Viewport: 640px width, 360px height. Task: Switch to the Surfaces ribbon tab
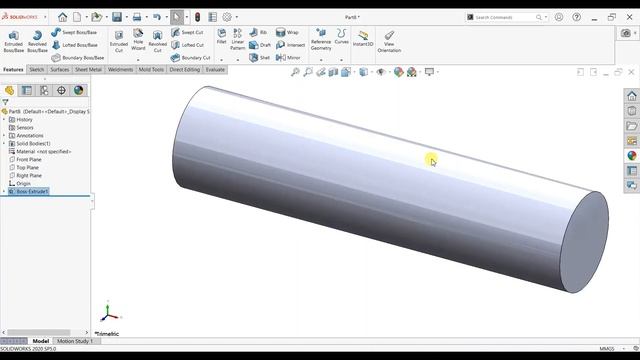(60, 69)
